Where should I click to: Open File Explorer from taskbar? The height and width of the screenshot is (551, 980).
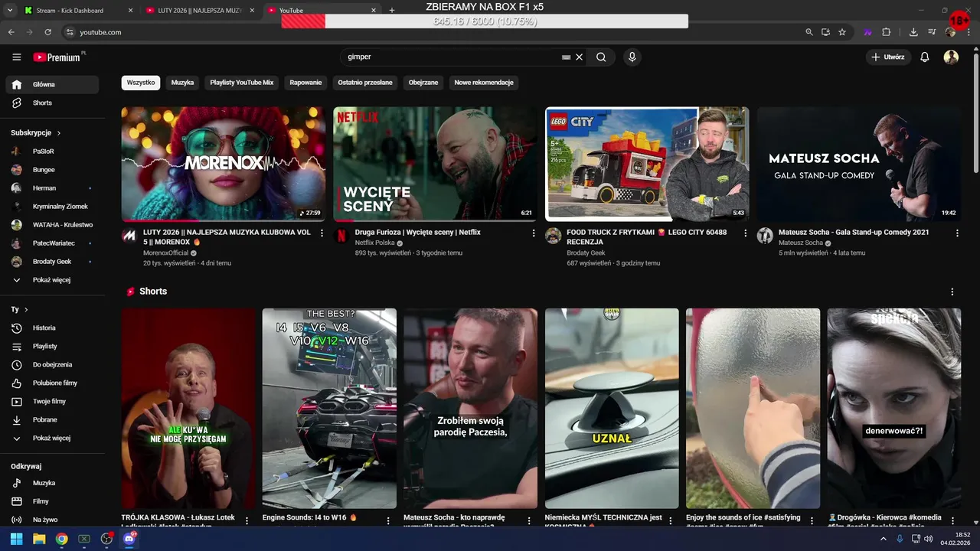point(39,539)
